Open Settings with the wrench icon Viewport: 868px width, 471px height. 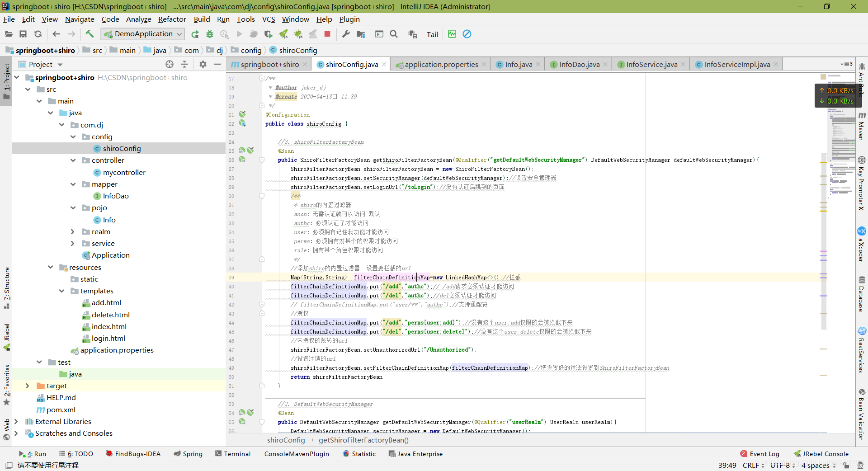point(346,34)
